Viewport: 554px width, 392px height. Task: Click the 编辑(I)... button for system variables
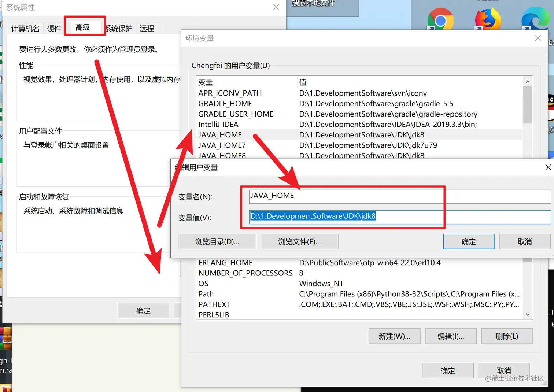coord(451,336)
